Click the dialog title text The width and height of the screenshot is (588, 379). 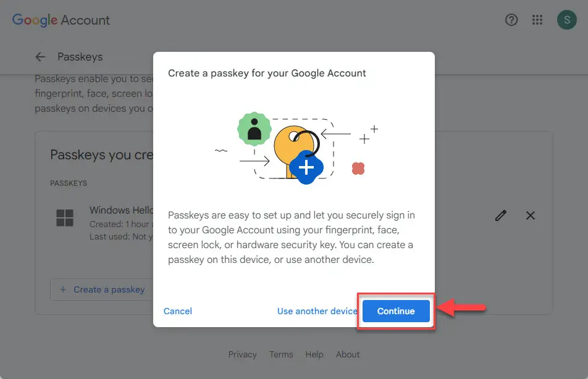pyautogui.click(x=267, y=73)
